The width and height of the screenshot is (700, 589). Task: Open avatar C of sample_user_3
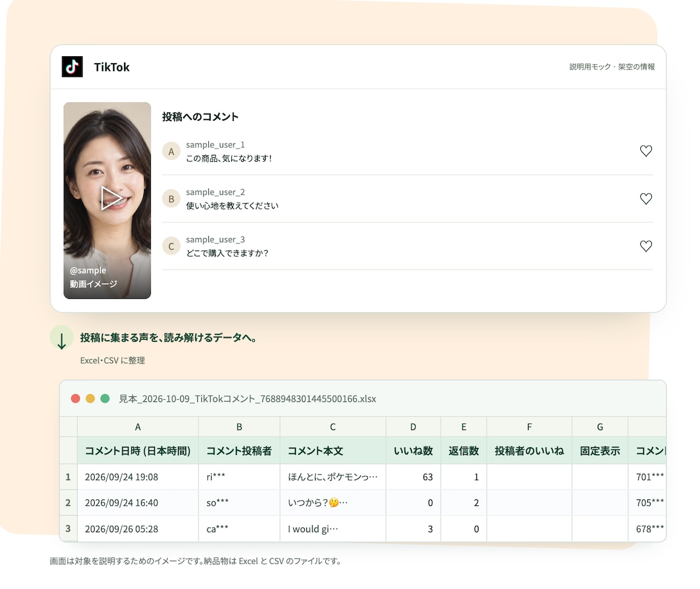tap(171, 247)
